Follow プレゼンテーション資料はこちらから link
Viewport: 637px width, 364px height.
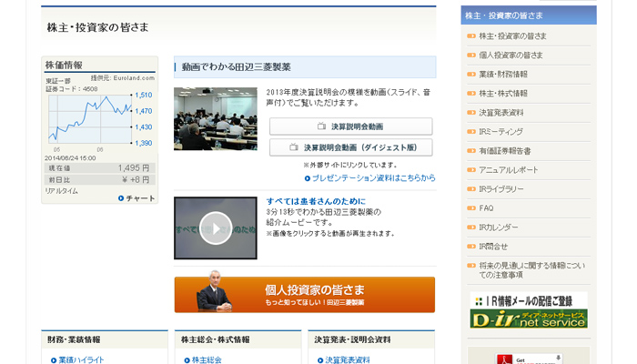[x=373, y=178]
